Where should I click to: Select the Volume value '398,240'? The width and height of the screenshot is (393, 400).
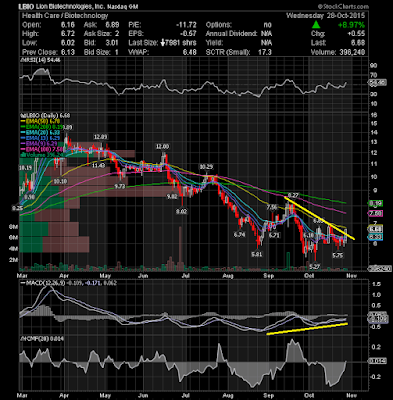(351, 52)
